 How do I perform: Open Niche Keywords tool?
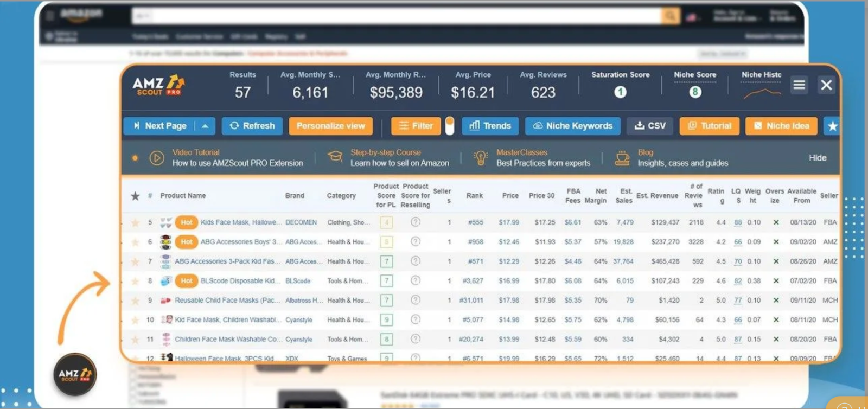coord(573,126)
